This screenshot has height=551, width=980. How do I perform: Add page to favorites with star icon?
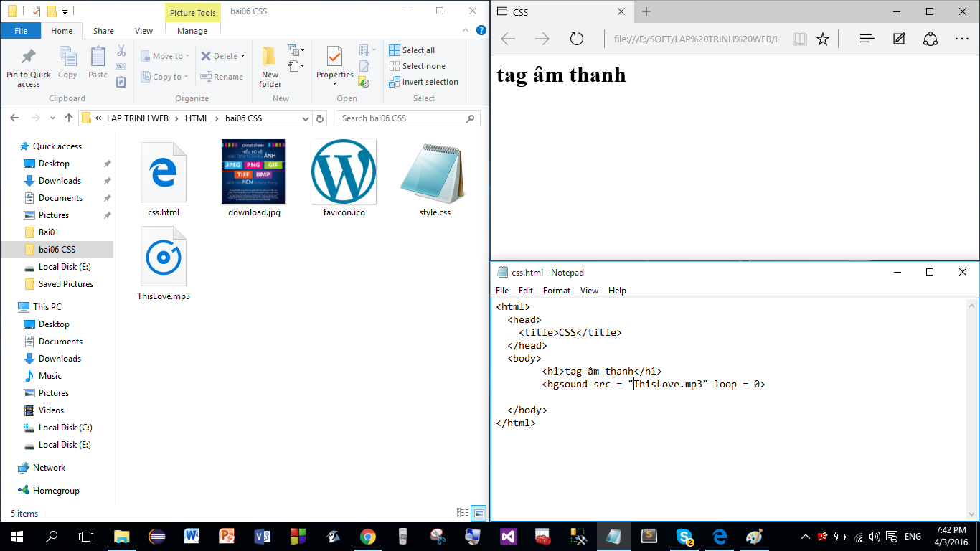pyautogui.click(x=823, y=39)
